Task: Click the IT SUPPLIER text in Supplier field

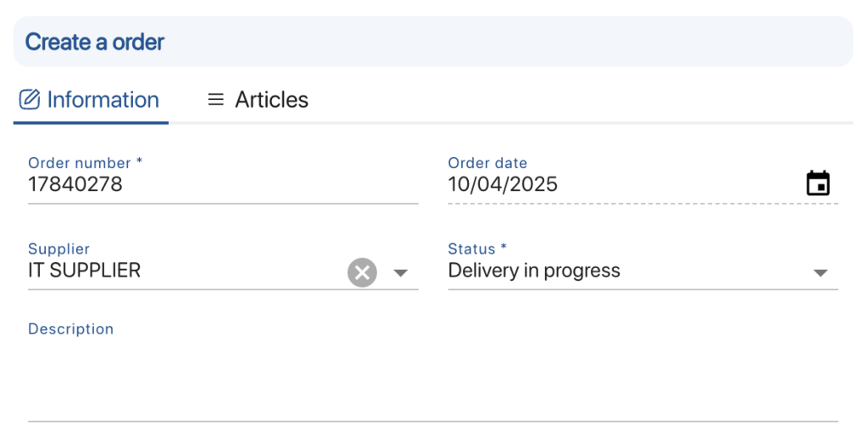Action: tap(84, 271)
